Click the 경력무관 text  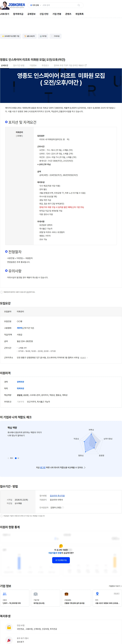click(20, 382)
